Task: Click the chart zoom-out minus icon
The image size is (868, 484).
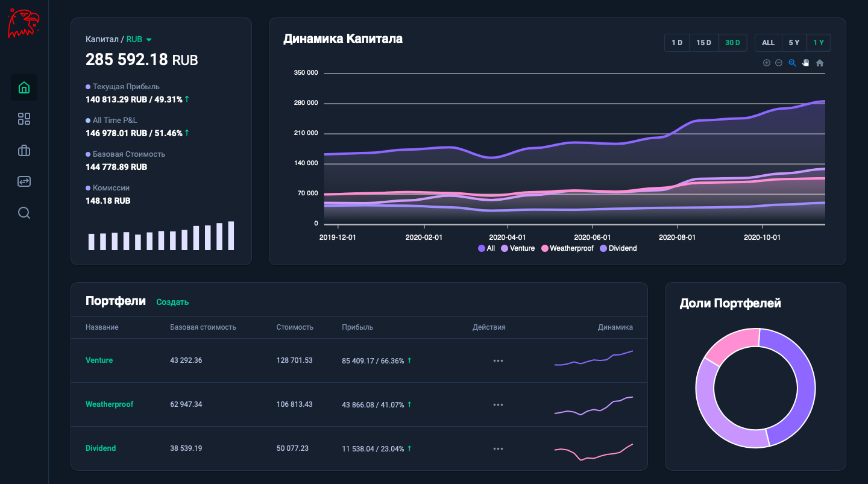Action: point(779,63)
